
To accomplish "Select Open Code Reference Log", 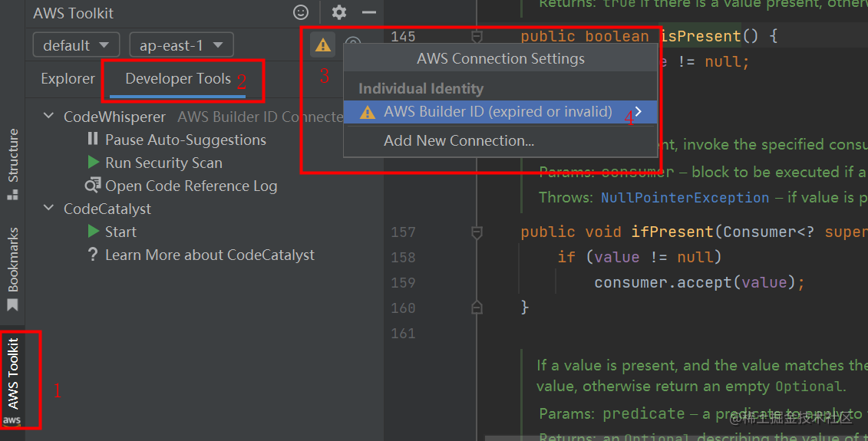I will pyautogui.click(x=191, y=186).
